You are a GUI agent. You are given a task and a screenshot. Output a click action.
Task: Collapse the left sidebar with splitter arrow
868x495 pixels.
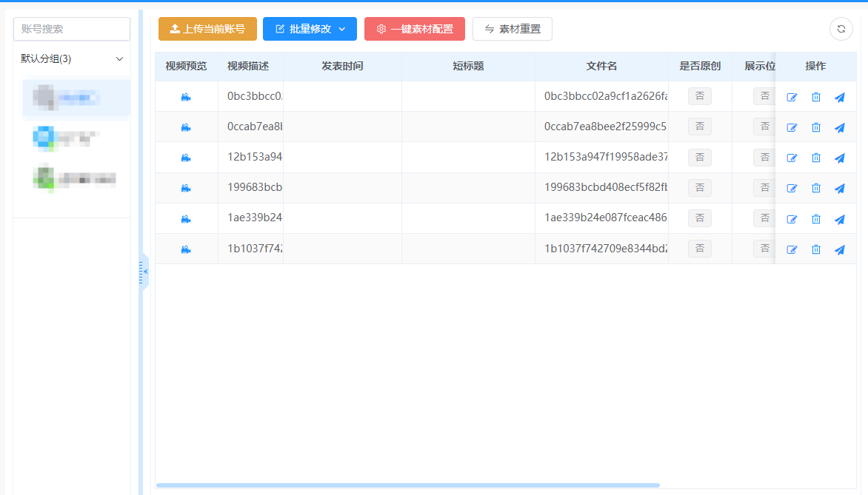(x=145, y=272)
